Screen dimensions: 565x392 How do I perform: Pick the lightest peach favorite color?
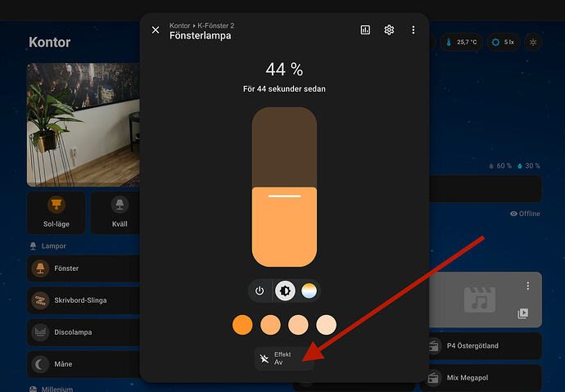pos(327,325)
